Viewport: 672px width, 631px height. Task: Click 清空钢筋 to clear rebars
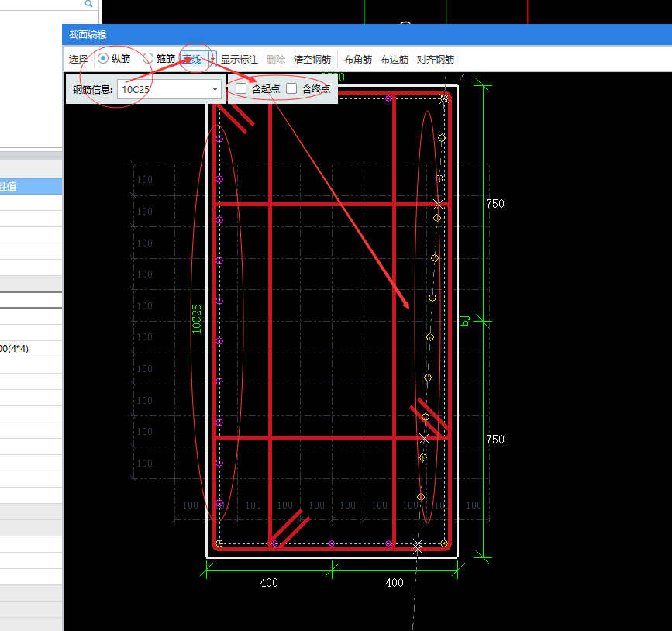tap(312, 59)
